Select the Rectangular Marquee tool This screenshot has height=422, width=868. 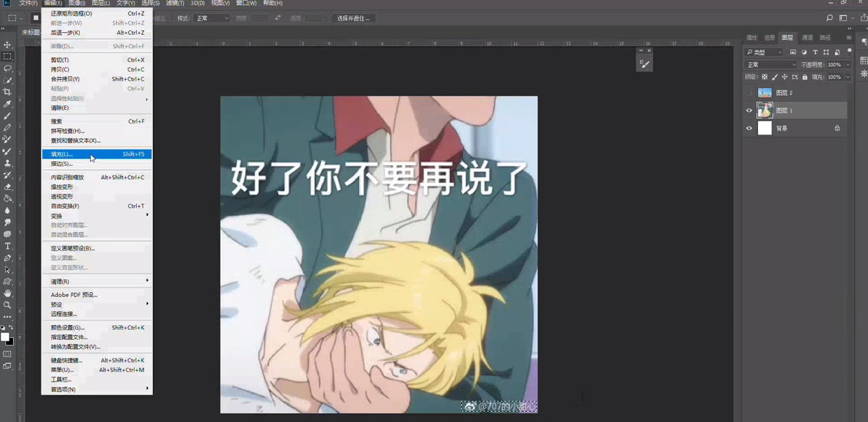tap(8, 57)
